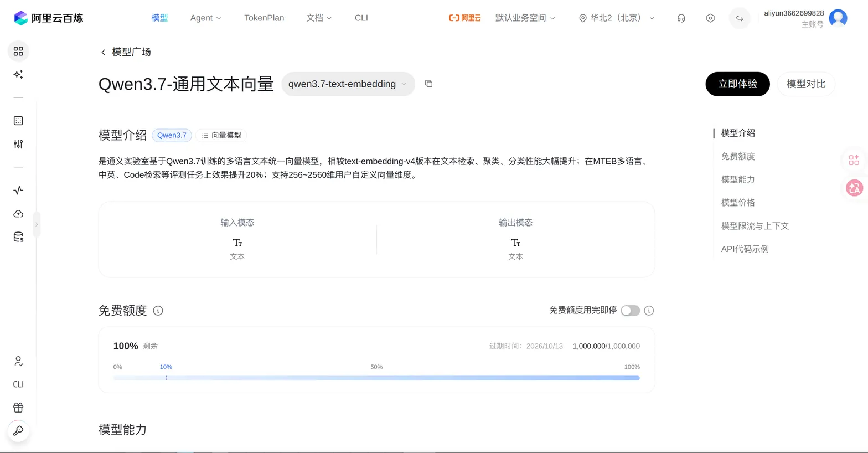This screenshot has height=453, width=868.
Task: Open the hexagon settings icon in header
Action: [710, 18]
